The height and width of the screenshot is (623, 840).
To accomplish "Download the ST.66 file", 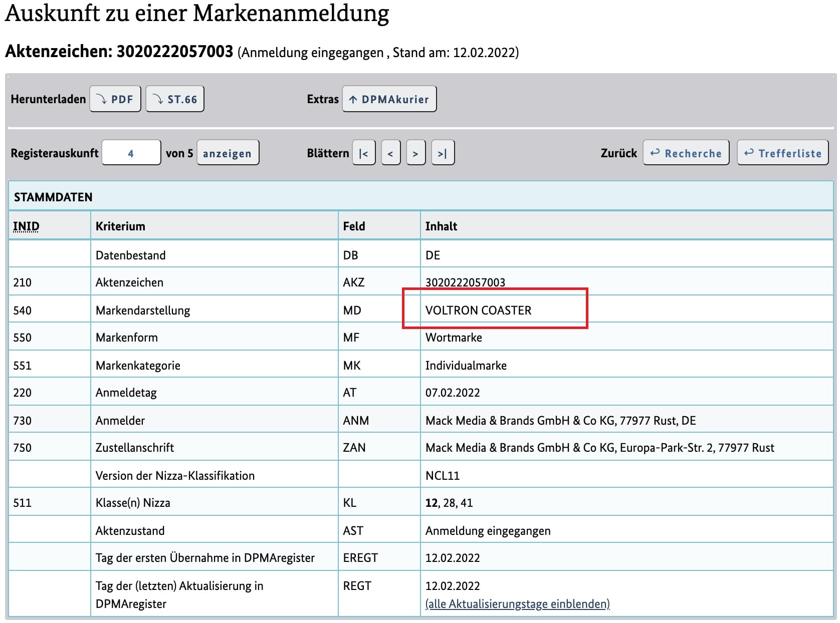I will click(175, 99).
